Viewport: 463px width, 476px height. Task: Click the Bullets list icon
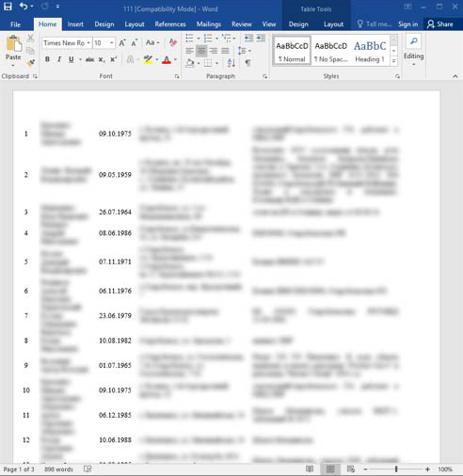(189, 39)
